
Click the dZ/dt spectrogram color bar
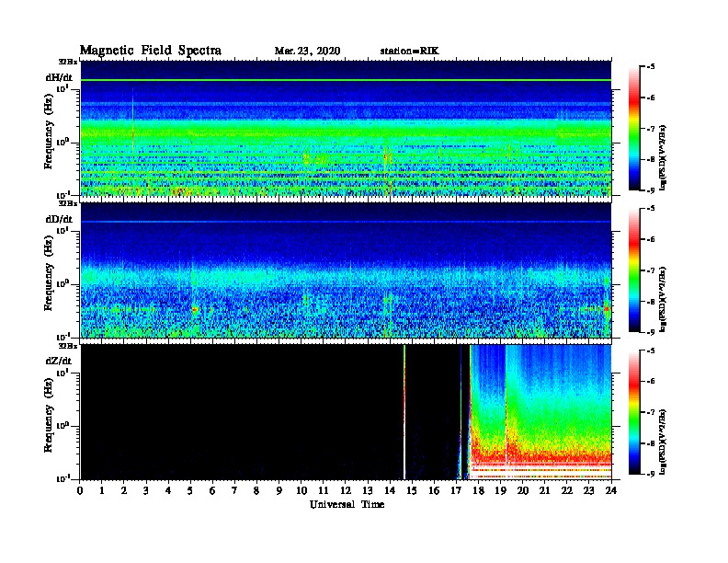pos(634,412)
